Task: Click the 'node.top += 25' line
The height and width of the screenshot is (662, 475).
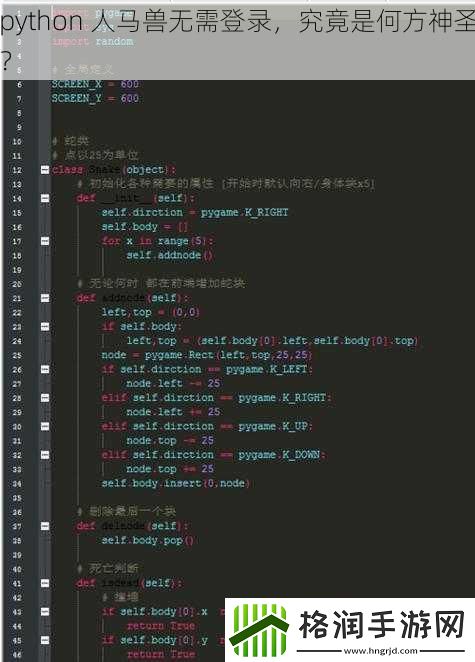Action: coord(170,469)
